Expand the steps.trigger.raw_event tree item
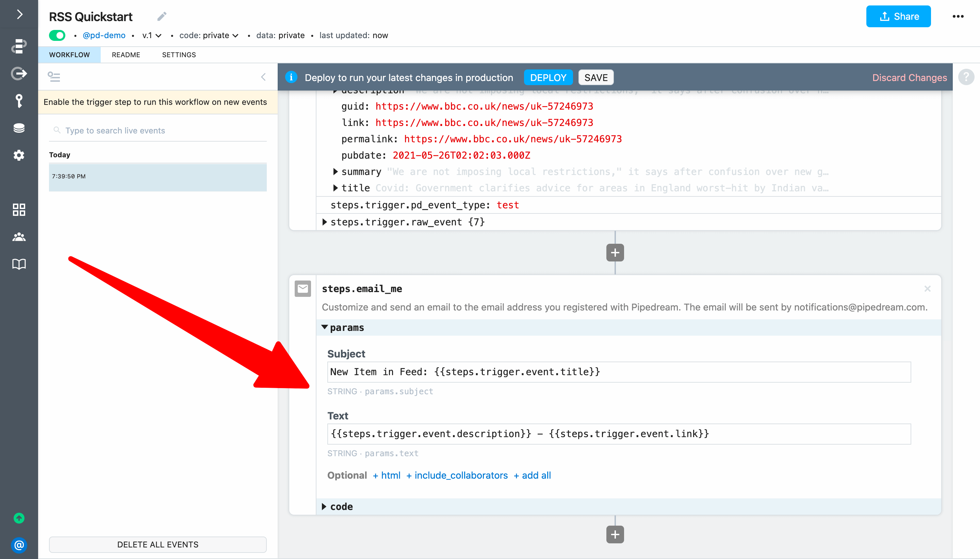 click(x=325, y=222)
